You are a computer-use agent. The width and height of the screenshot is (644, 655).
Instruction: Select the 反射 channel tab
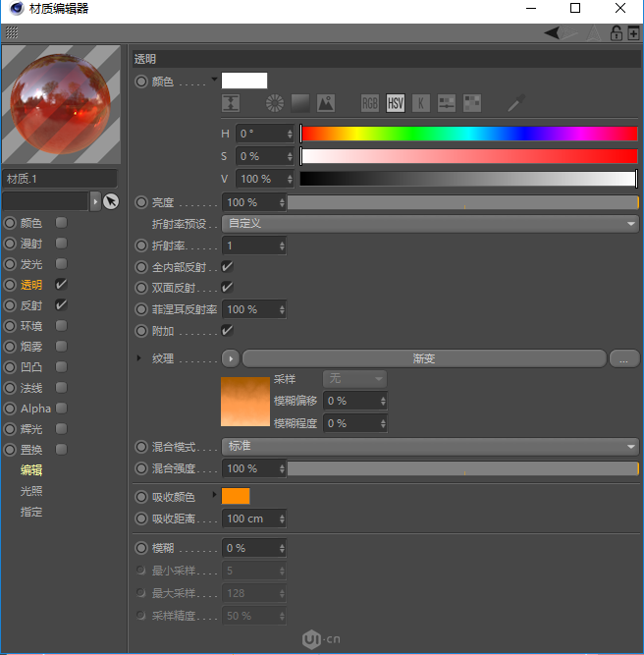(x=31, y=305)
